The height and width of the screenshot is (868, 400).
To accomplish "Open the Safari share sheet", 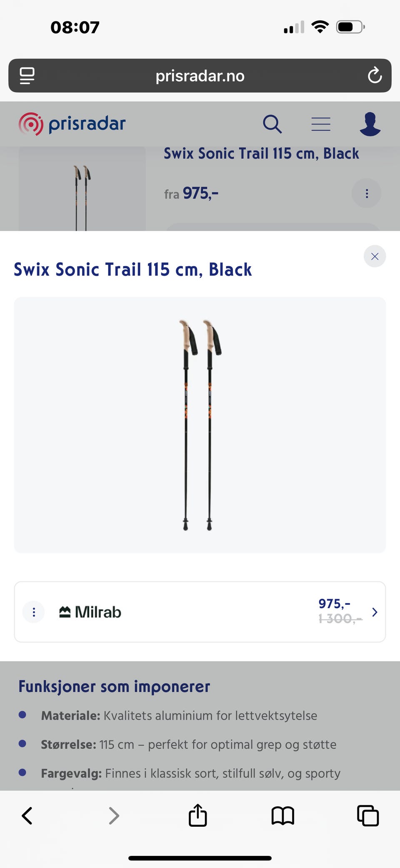I will pyautogui.click(x=198, y=815).
